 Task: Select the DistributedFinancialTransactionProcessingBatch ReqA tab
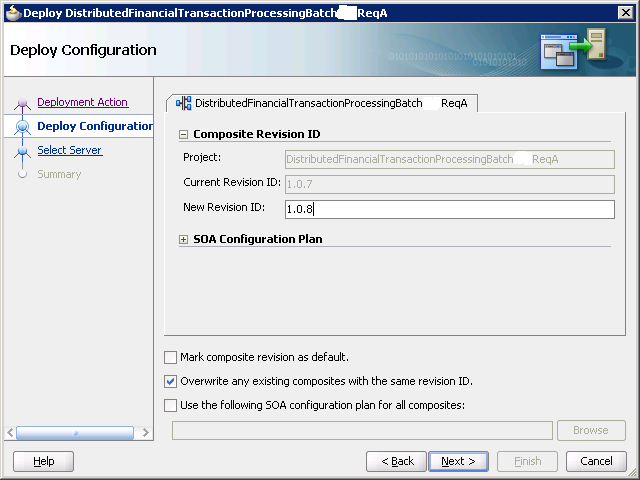322,103
